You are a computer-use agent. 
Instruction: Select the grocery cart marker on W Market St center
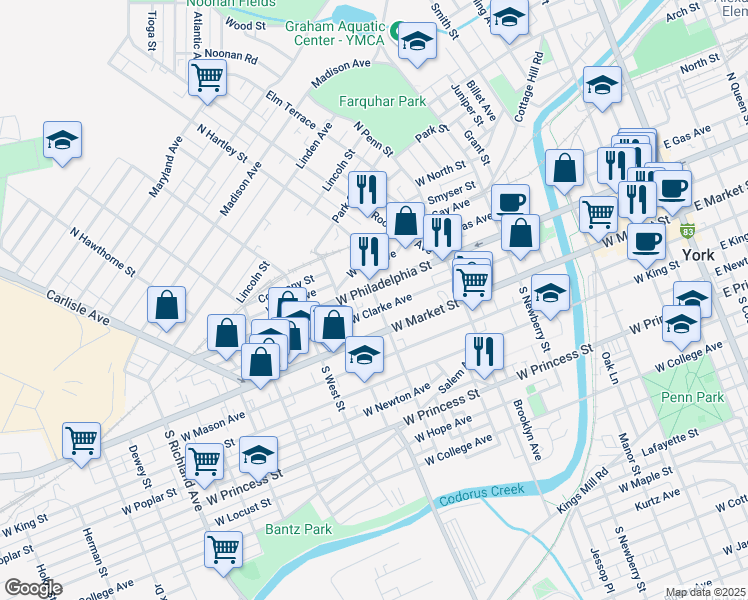(472, 284)
